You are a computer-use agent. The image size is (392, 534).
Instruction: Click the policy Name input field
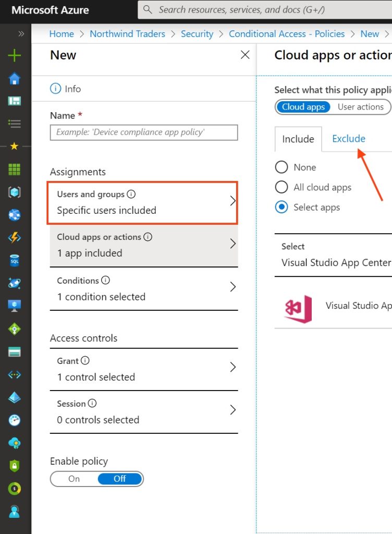(x=144, y=132)
